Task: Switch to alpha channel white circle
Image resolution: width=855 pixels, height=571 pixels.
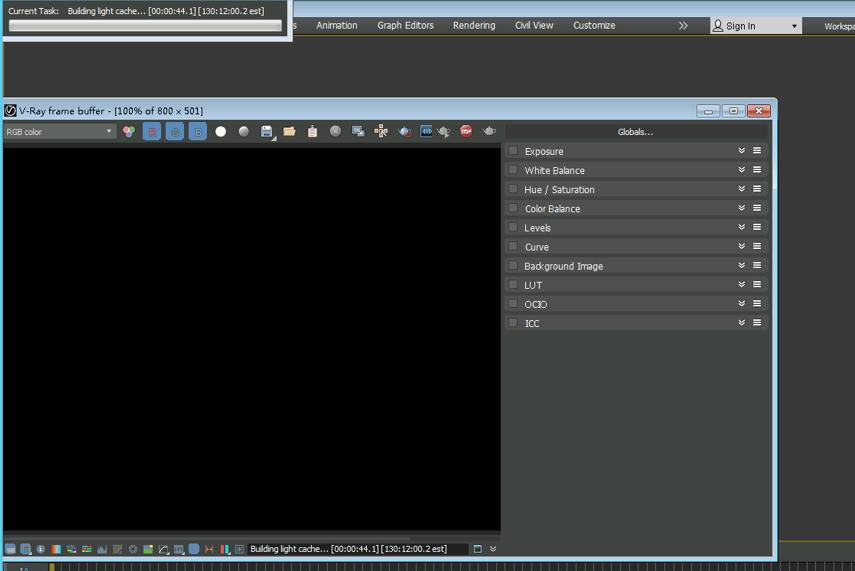Action: tap(221, 132)
